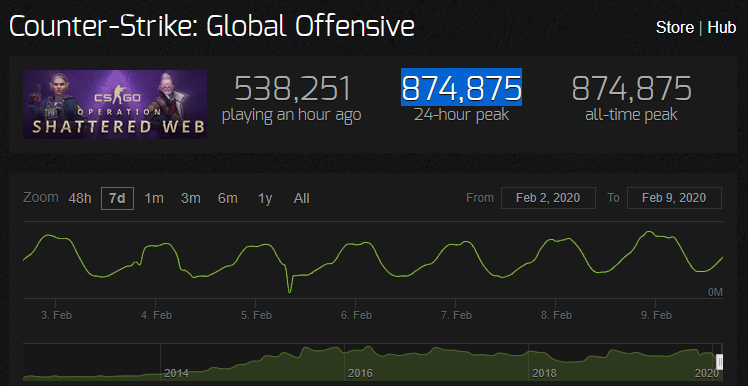Select the 1m zoom range

click(154, 198)
